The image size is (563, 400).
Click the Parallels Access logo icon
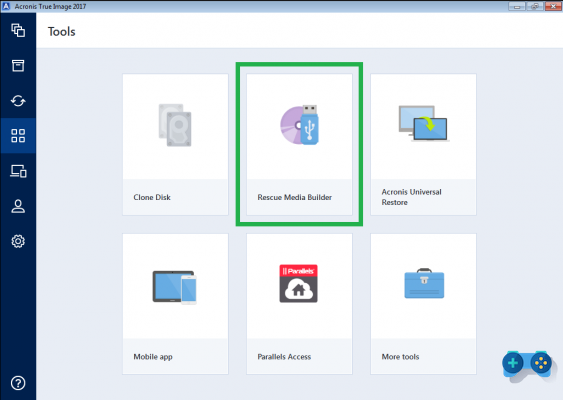[x=298, y=283]
